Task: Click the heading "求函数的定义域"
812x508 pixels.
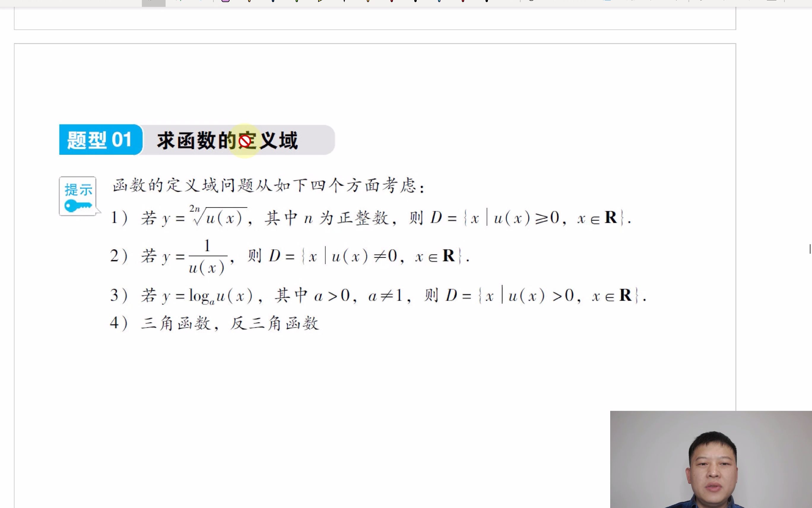Action: coord(228,141)
